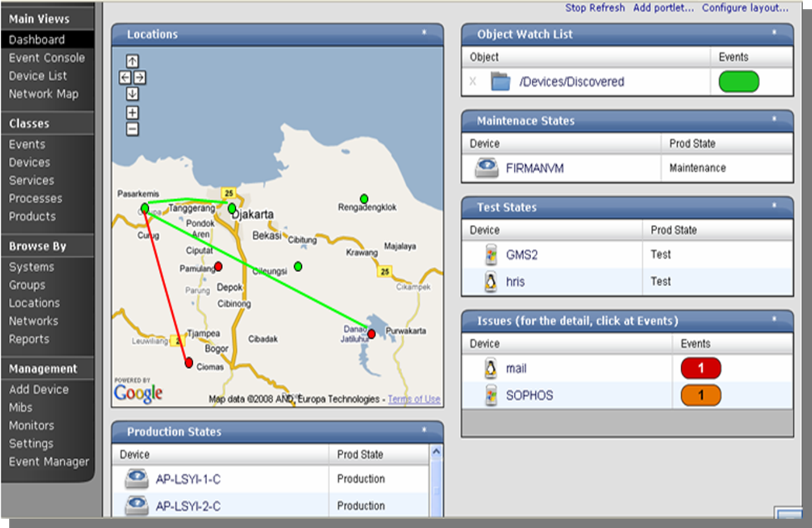The height and width of the screenshot is (528, 812).
Task: Pan the map right with arrow icon
Action: pos(140,77)
